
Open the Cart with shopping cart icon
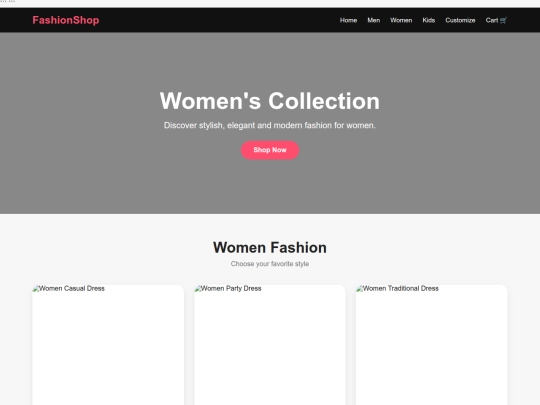point(496,20)
